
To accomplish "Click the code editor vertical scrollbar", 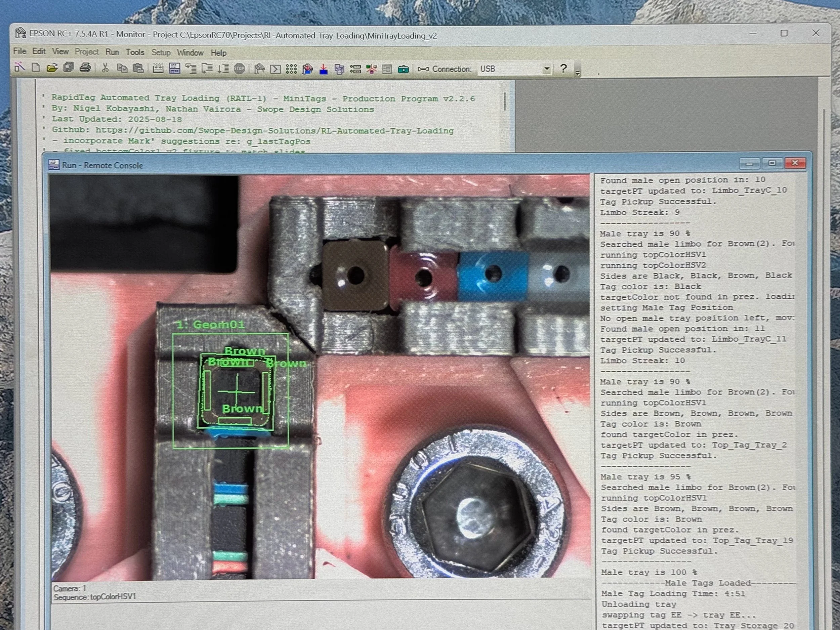I will (505, 101).
